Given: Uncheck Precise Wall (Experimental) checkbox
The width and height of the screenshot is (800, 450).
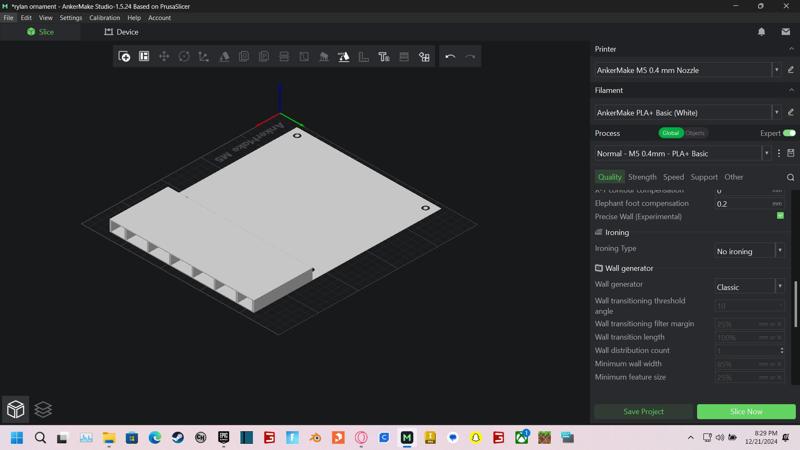Looking at the screenshot, I should point(780,216).
